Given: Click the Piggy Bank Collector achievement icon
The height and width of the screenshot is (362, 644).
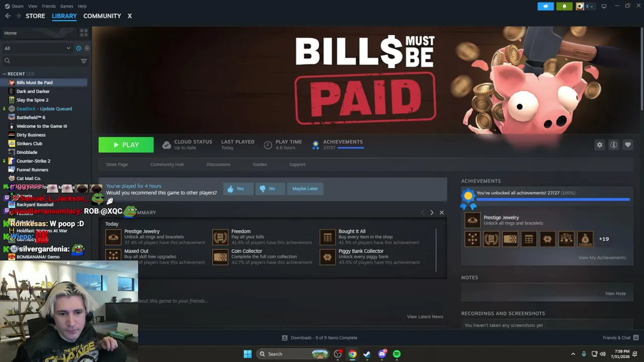Looking at the screenshot, I should (x=328, y=257).
